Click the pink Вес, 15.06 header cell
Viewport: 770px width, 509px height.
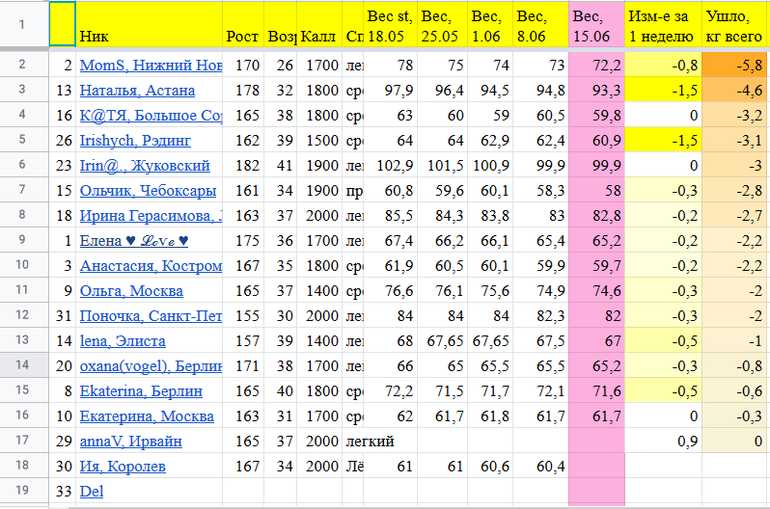[x=596, y=25]
